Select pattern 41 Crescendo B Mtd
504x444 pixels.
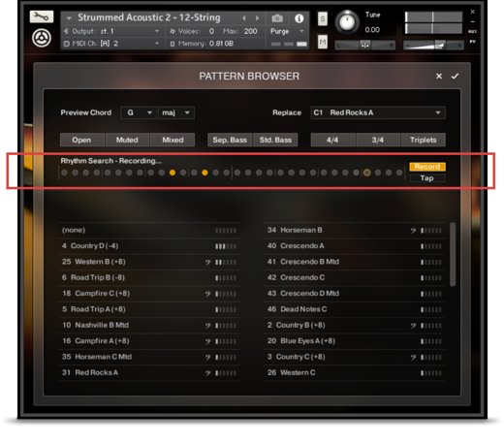[355, 262]
